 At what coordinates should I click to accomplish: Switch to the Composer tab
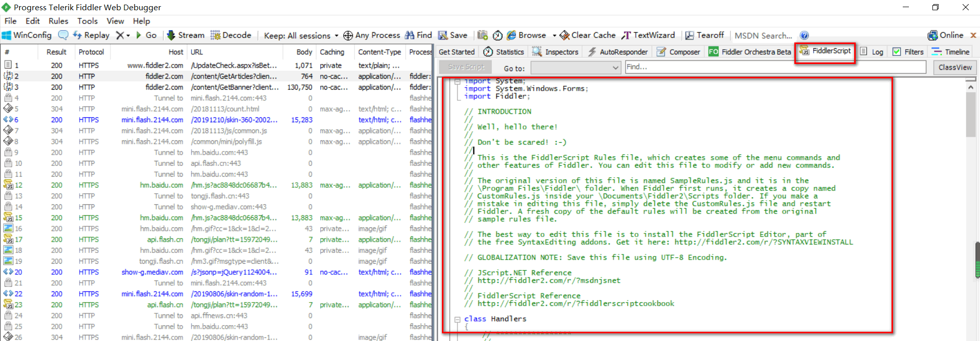coord(678,52)
